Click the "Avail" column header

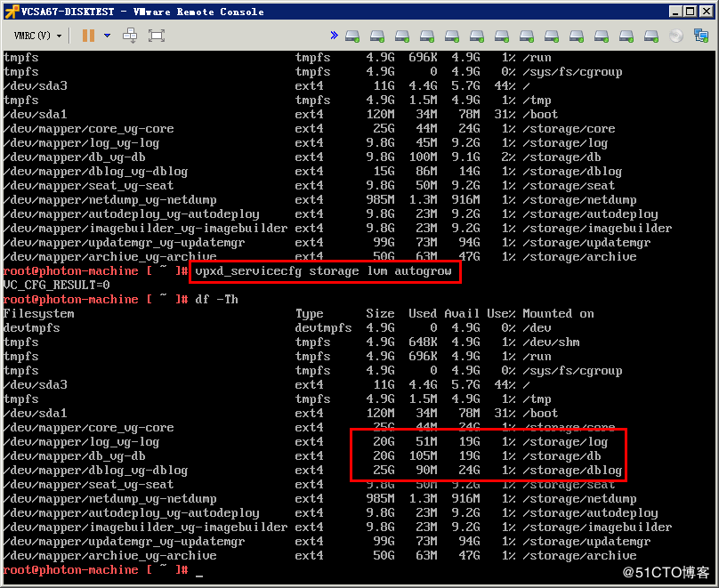click(462, 313)
